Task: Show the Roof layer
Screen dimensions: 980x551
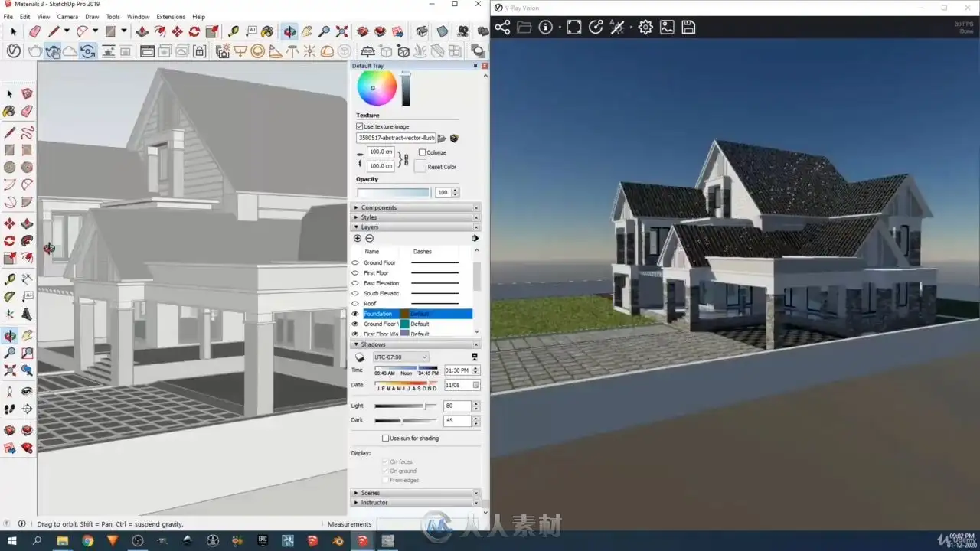Action: point(355,304)
